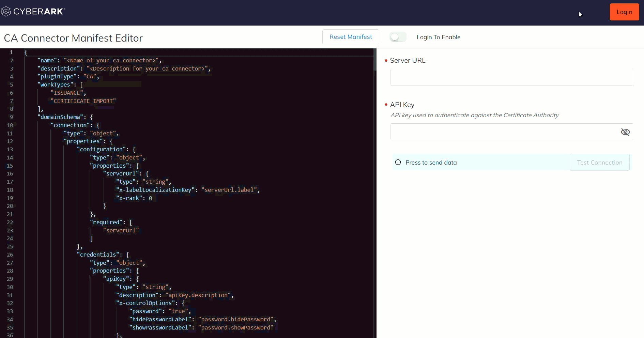
Task: Click the "serverUrl" key on line 16
Action: point(121,173)
